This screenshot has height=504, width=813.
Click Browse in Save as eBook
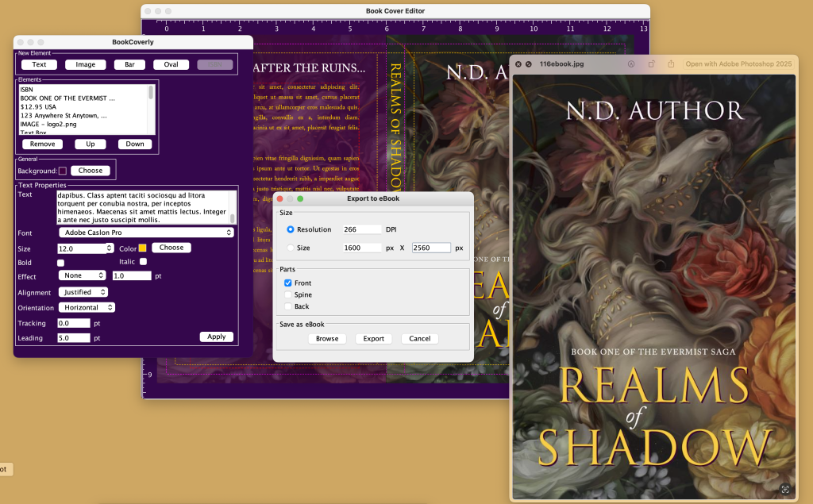(x=327, y=339)
